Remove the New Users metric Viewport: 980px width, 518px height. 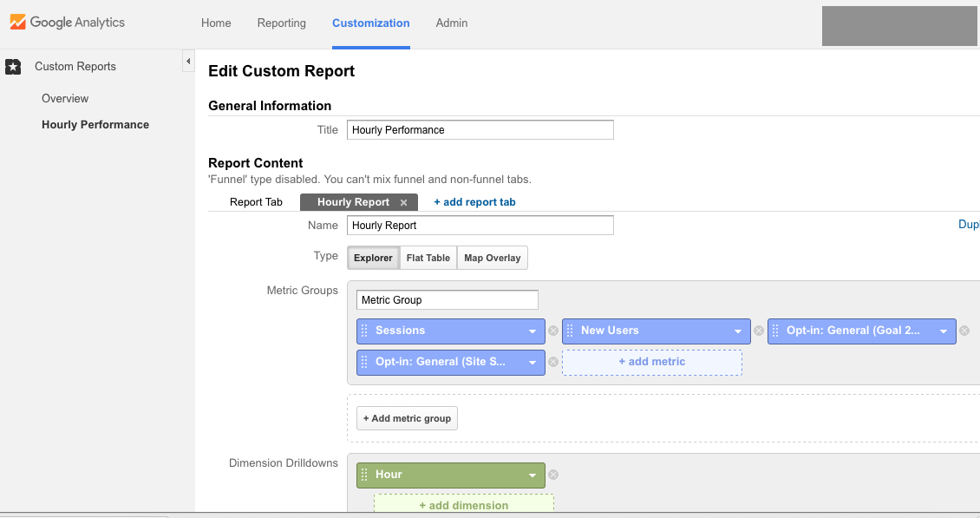(758, 331)
